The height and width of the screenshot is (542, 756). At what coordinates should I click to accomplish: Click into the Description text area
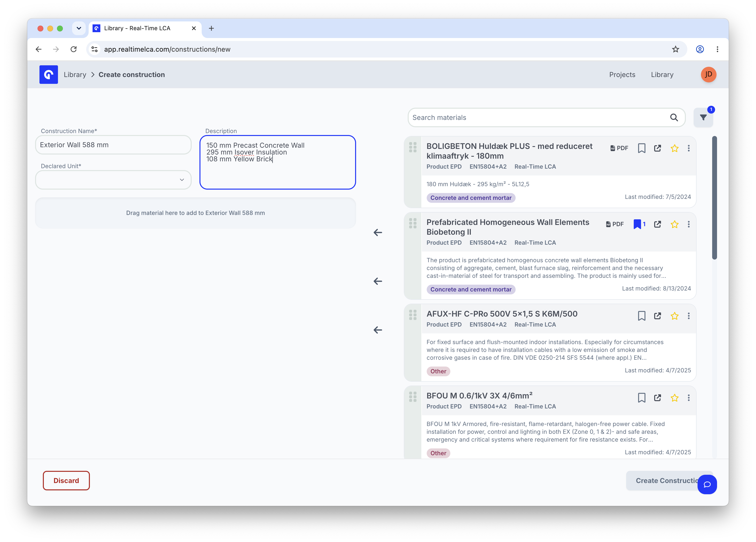[278, 163]
